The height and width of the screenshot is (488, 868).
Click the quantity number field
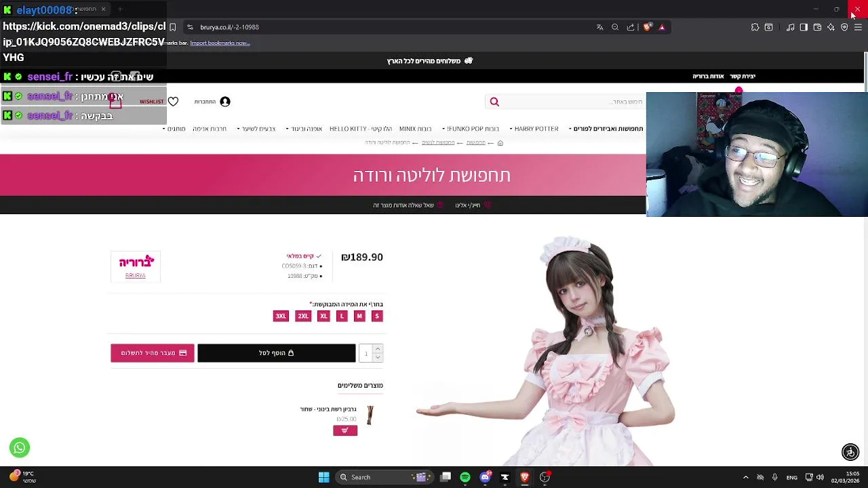[x=366, y=353]
